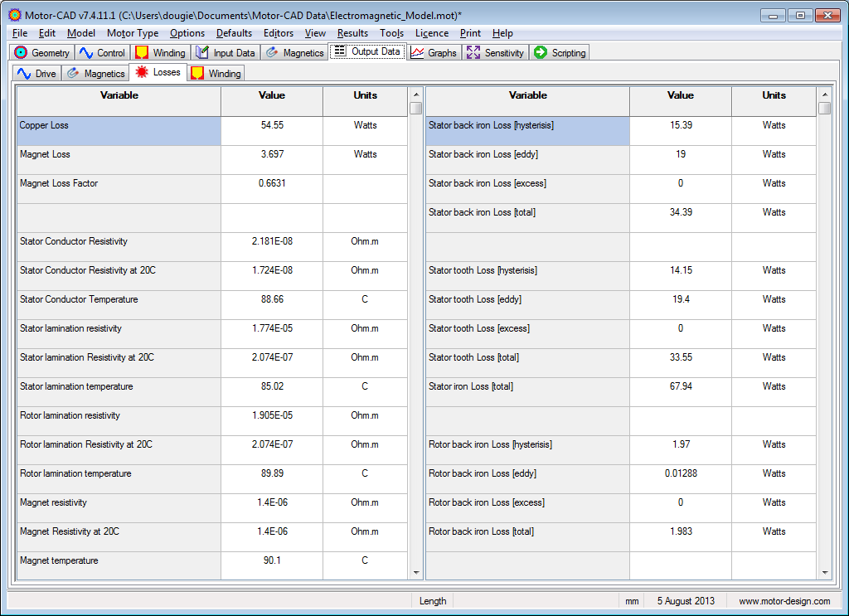Image resolution: width=849 pixels, height=616 pixels.
Task: Click the Input Data tab icon
Action: pos(202,52)
